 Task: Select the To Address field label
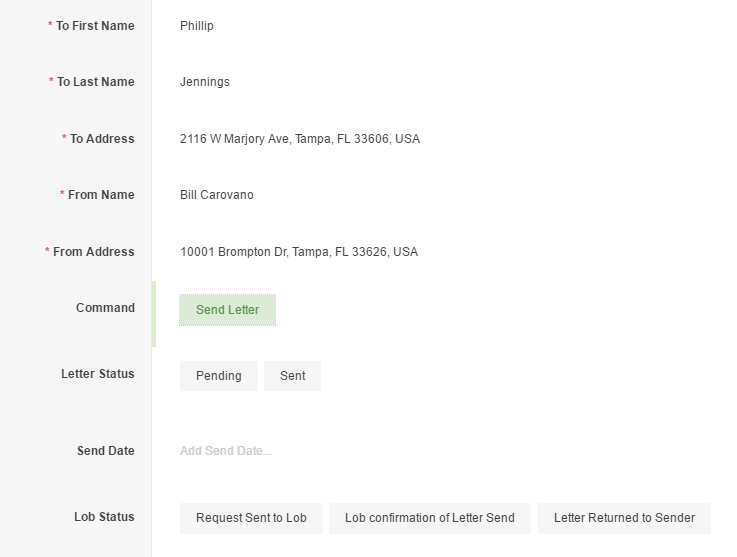point(102,139)
